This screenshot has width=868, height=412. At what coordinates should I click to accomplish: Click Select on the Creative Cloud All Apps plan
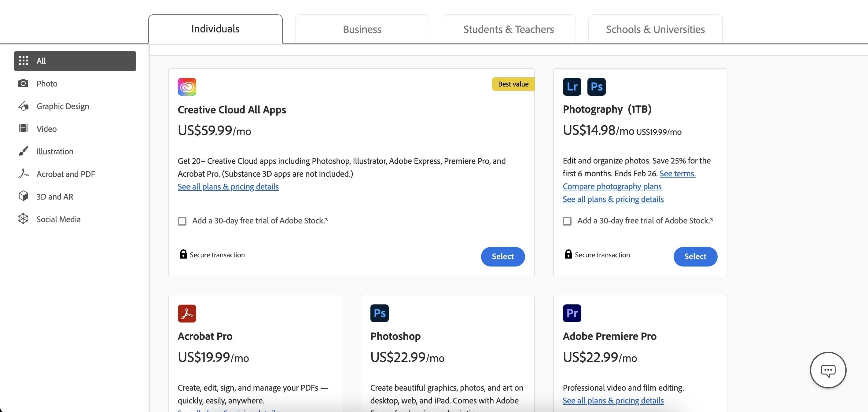tap(502, 256)
